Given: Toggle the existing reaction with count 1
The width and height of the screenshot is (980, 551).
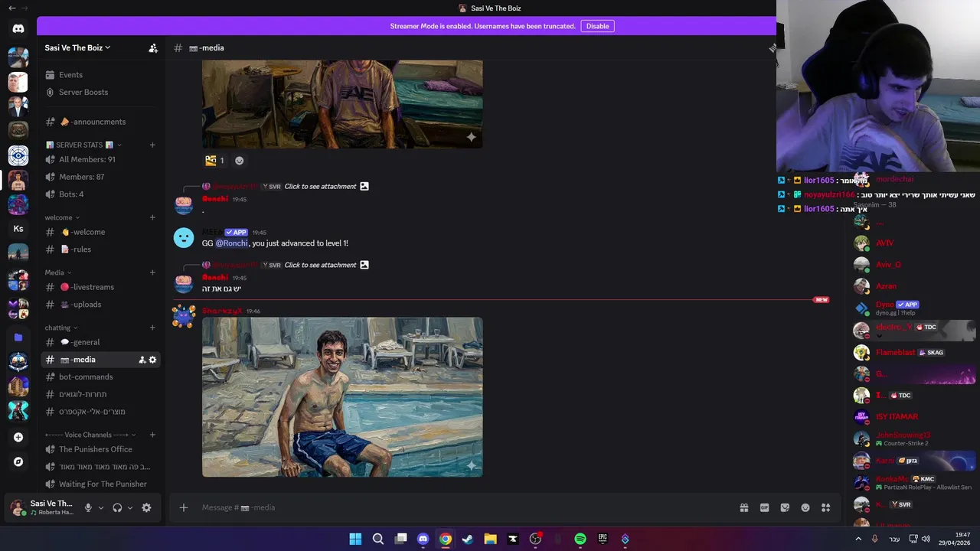Looking at the screenshot, I should coord(214,161).
